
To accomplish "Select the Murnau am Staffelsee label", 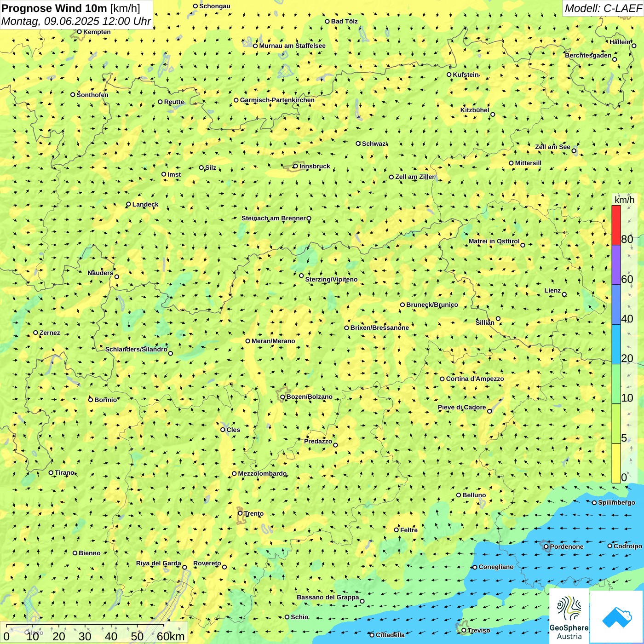I will tap(292, 46).
